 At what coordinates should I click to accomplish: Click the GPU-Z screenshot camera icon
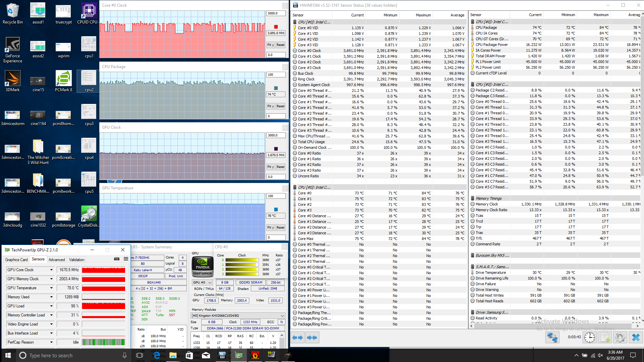[116, 259]
